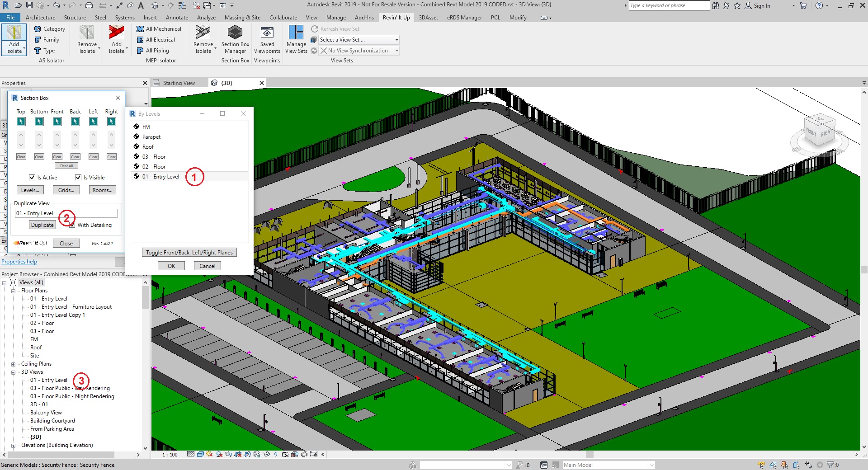Open the Collaborate ribbon tab

point(283,18)
